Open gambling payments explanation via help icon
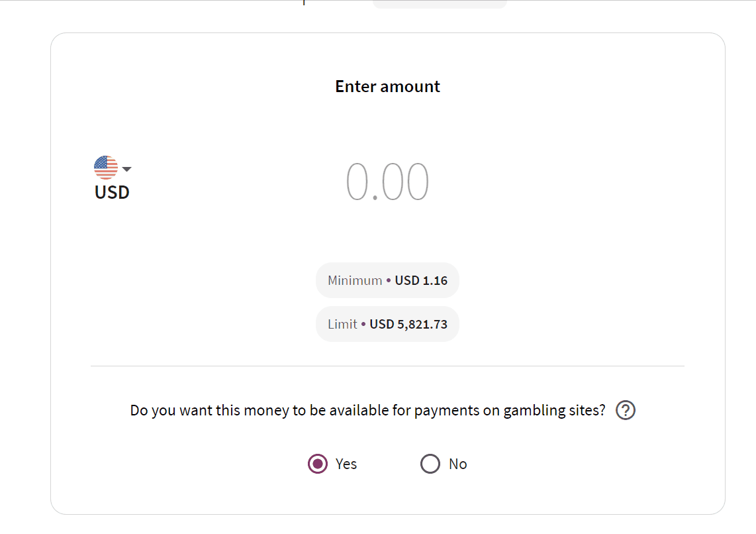Screen dimensions: 756x534 tap(624, 410)
